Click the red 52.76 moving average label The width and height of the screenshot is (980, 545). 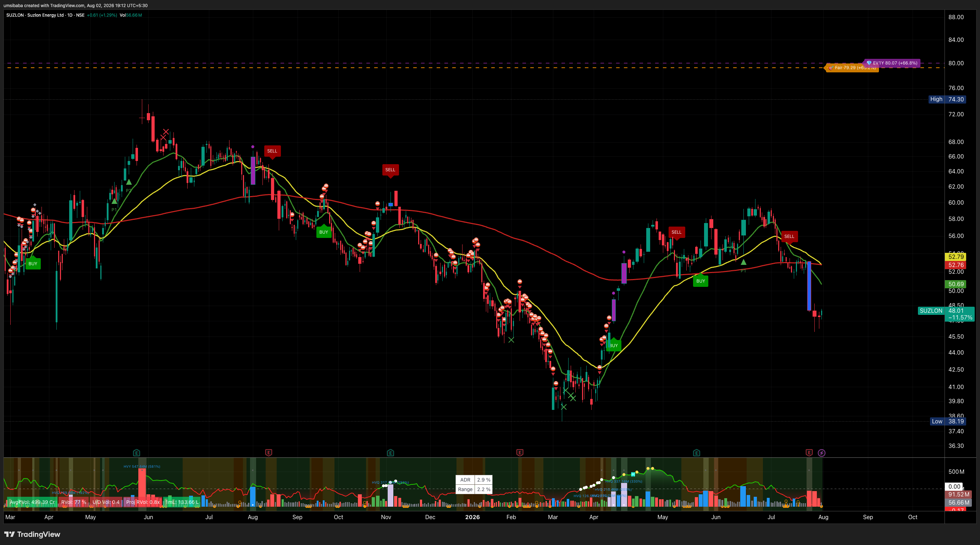pos(956,265)
